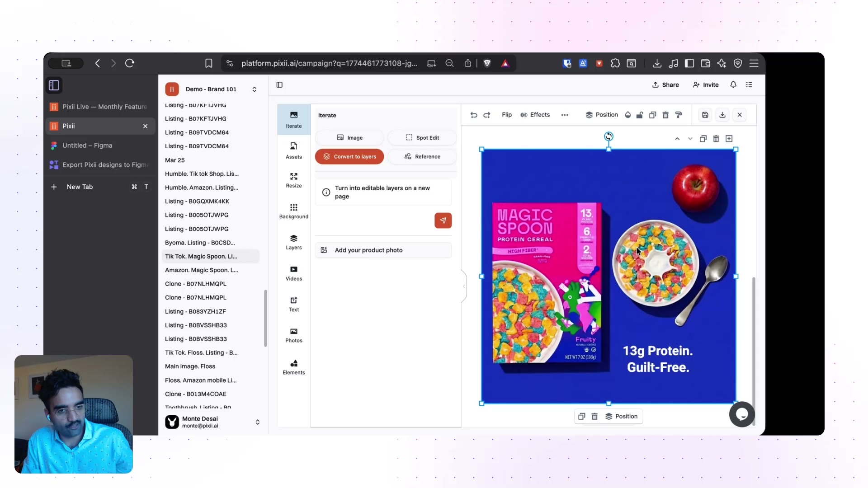Reload the page in the browser

click(x=130, y=63)
